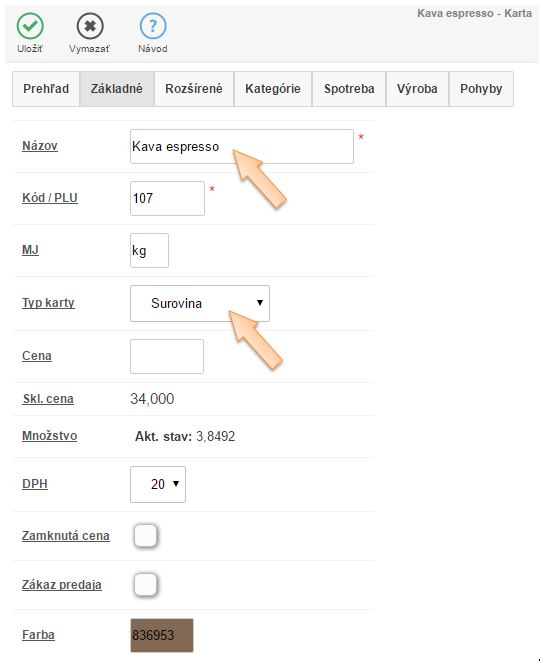Viewport: 540px width, 661px height.
Task: Show the Pohyby tab
Action: (x=481, y=89)
